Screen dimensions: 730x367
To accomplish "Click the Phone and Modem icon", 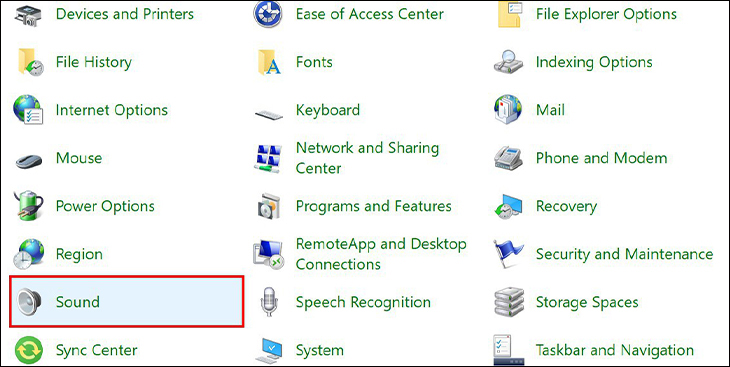I will (508, 158).
